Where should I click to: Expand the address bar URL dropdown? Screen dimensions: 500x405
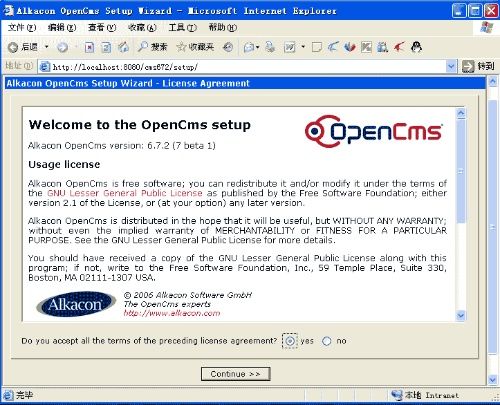451,67
